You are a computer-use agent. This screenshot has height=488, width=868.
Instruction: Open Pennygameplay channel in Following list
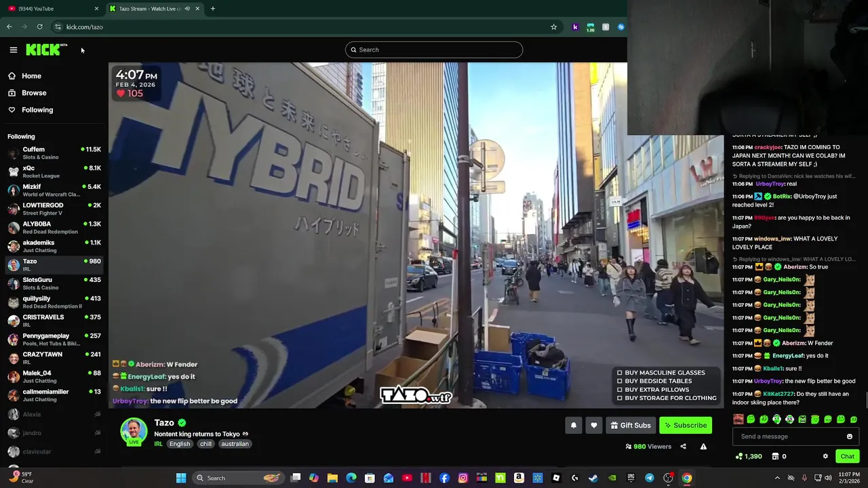54,340
